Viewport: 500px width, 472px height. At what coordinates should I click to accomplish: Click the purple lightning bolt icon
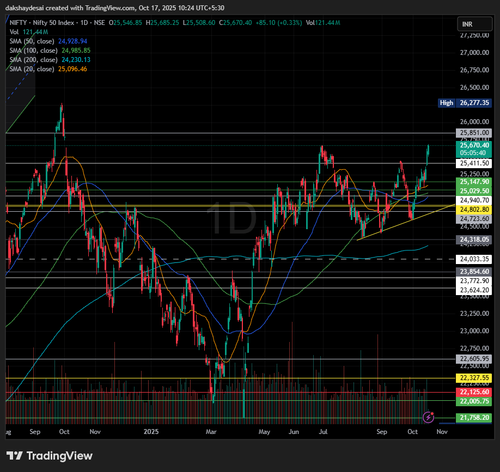point(428,417)
